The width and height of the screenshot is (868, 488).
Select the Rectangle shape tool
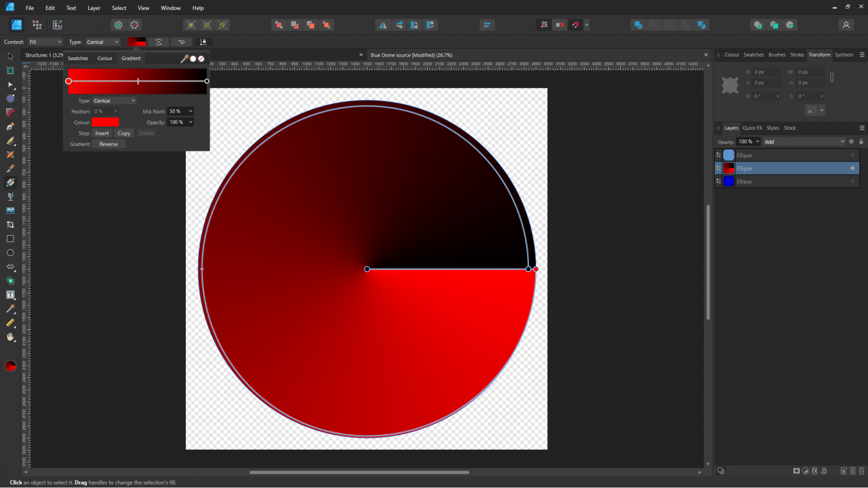click(x=10, y=239)
